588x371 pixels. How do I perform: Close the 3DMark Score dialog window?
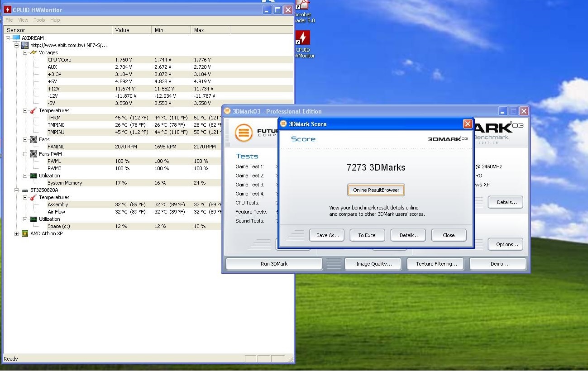(468, 124)
